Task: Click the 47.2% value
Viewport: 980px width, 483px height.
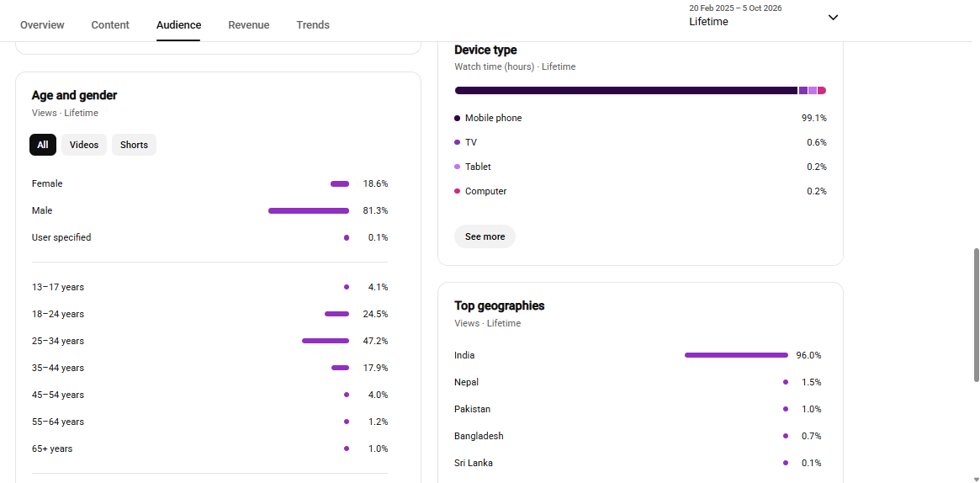Action: point(376,341)
